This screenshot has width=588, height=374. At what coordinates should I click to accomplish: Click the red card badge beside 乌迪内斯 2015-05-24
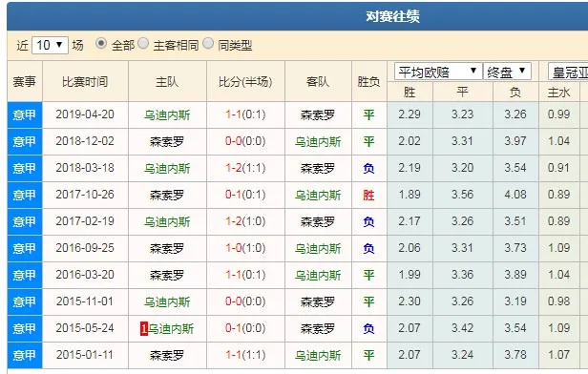(x=144, y=328)
